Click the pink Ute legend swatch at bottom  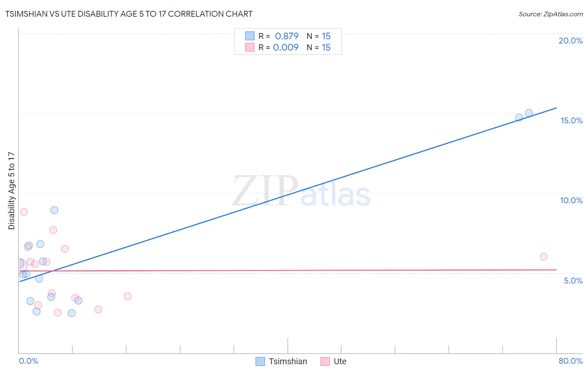[x=325, y=361]
